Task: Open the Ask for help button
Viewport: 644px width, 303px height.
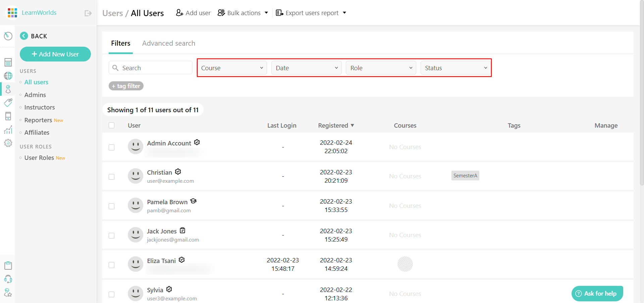Action: (x=597, y=293)
